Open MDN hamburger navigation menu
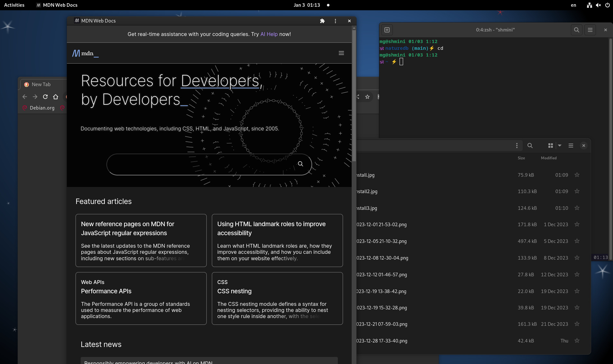This screenshot has height=364, width=613. (341, 53)
